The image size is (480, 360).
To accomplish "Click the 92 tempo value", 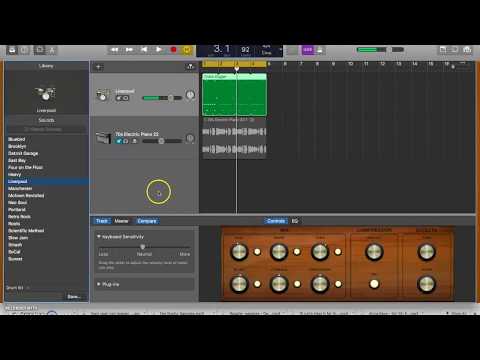I will pyautogui.click(x=245, y=50).
